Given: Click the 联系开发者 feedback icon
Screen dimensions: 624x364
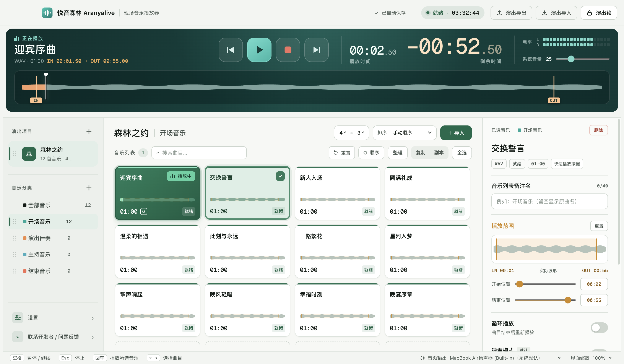Looking at the screenshot, I should point(18,337).
